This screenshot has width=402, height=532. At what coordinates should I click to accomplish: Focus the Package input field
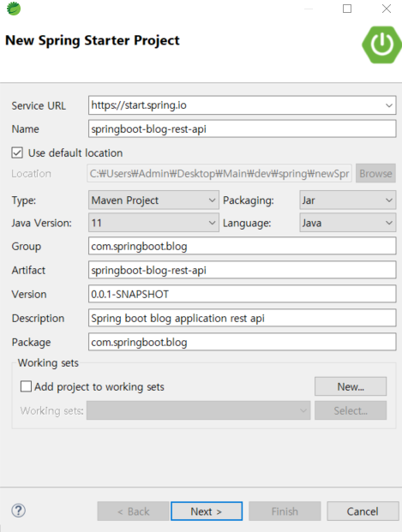point(242,342)
